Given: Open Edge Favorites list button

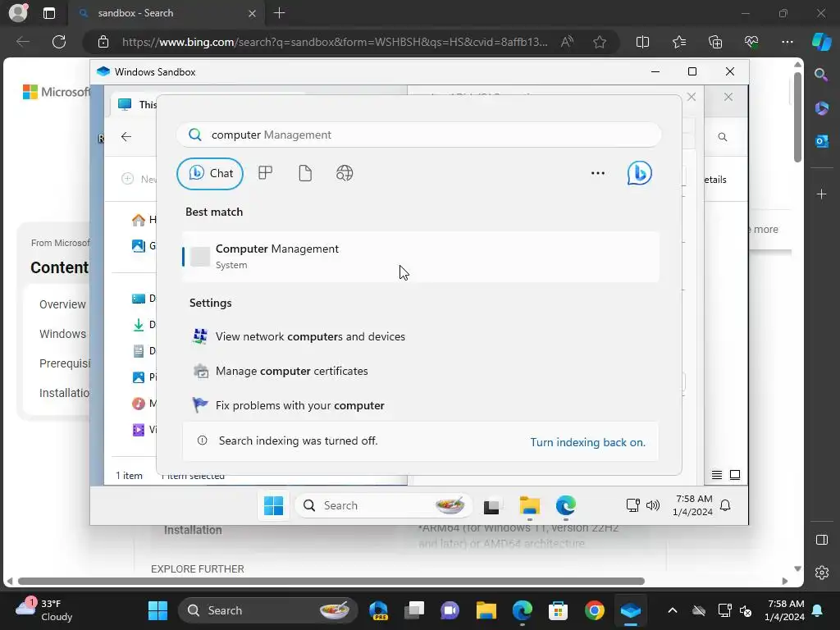Looking at the screenshot, I should [x=679, y=42].
